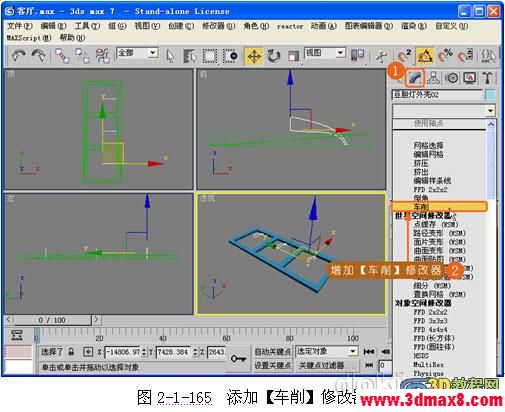
Task: Pick the Rectangular Selection Region tool
Action: click(210, 56)
